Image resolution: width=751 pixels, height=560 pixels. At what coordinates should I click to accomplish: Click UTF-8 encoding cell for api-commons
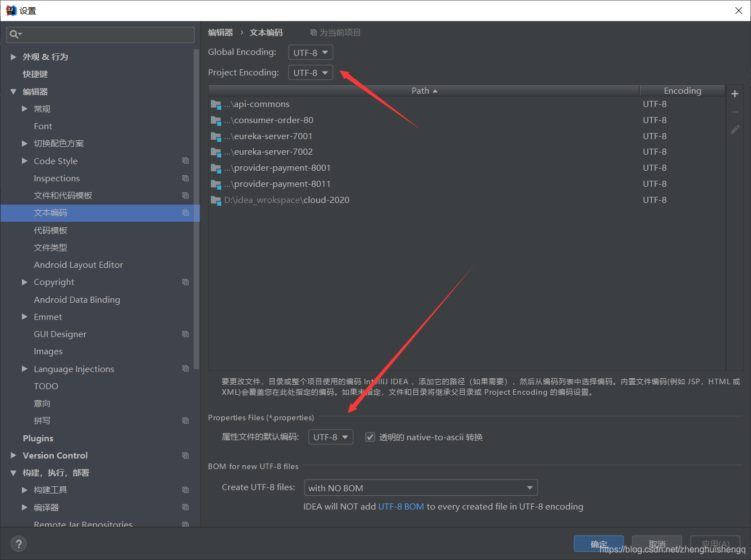(654, 104)
